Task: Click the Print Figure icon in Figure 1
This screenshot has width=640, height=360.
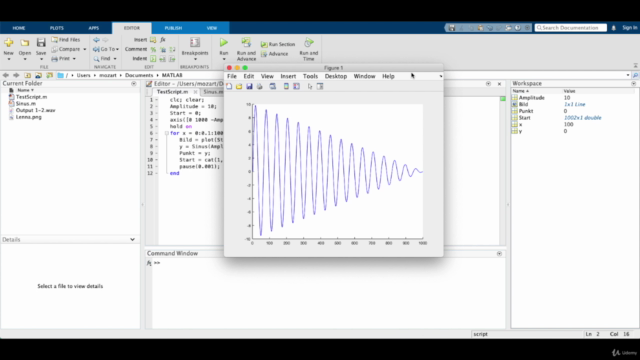Action: click(x=260, y=87)
